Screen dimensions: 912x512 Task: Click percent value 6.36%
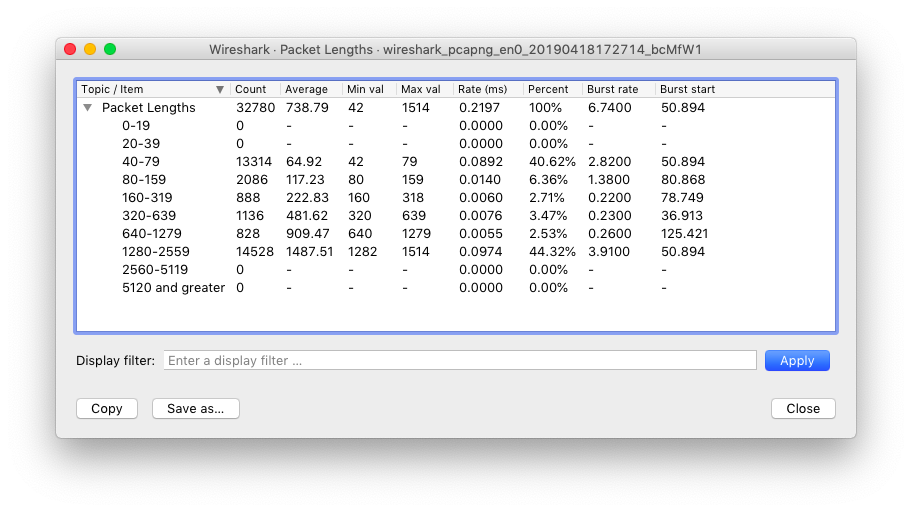click(x=548, y=180)
